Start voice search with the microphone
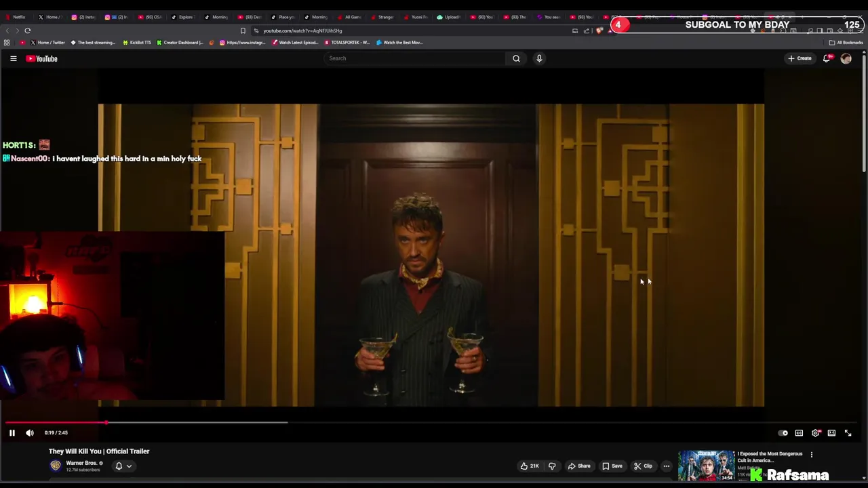Screen dimensions: 868x488 (539, 58)
